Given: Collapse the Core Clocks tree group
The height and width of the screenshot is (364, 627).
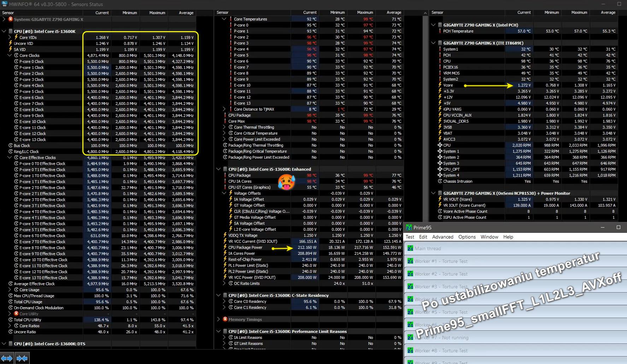Looking at the screenshot, I should coord(10,55).
